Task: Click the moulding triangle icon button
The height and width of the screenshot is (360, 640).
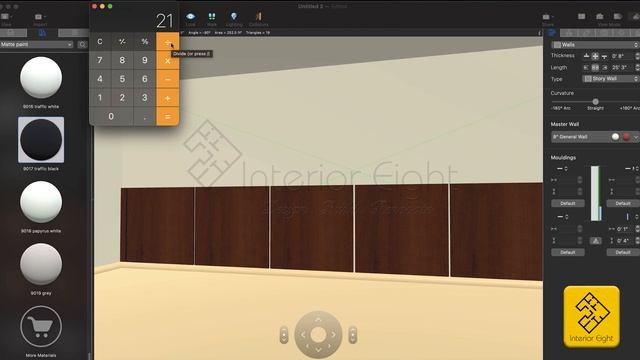Action: pos(596,241)
